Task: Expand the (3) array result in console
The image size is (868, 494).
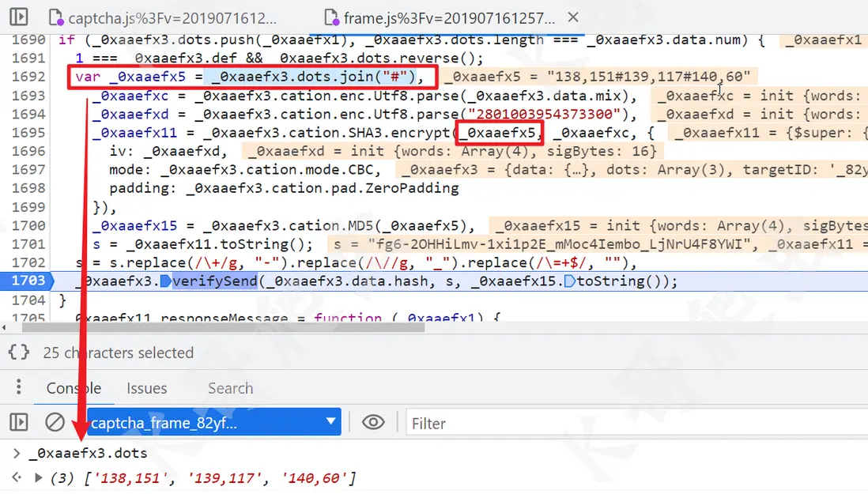Action: point(38,477)
